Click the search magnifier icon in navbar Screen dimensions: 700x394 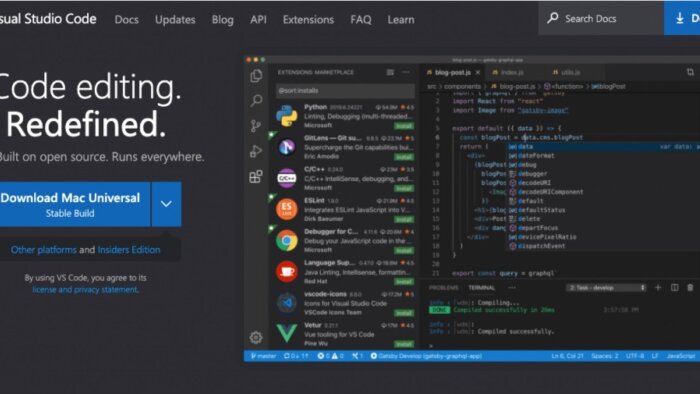pos(553,18)
